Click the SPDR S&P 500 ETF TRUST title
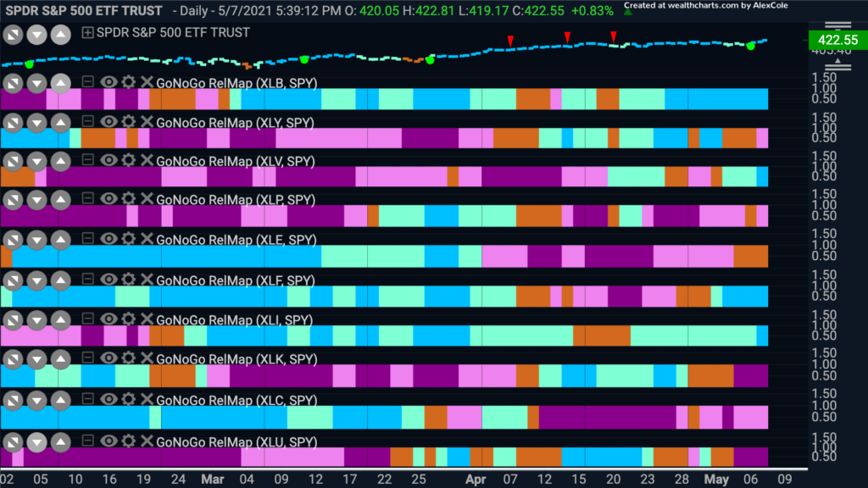 click(x=84, y=10)
